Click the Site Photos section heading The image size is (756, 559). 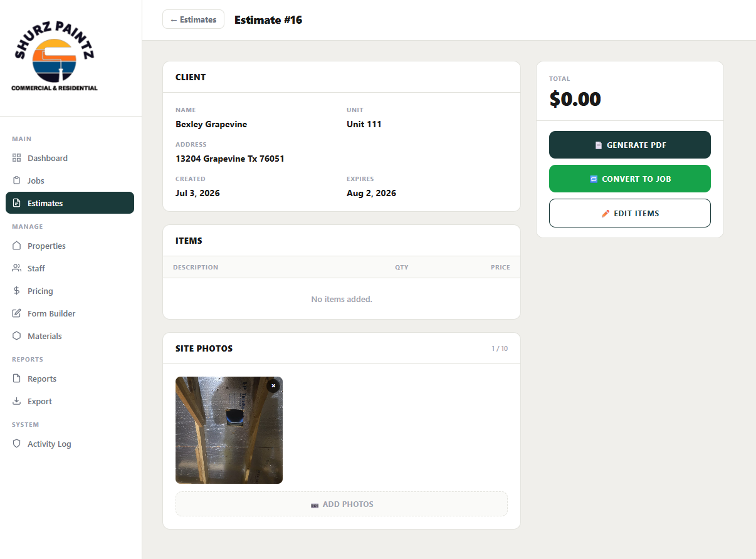point(204,348)
